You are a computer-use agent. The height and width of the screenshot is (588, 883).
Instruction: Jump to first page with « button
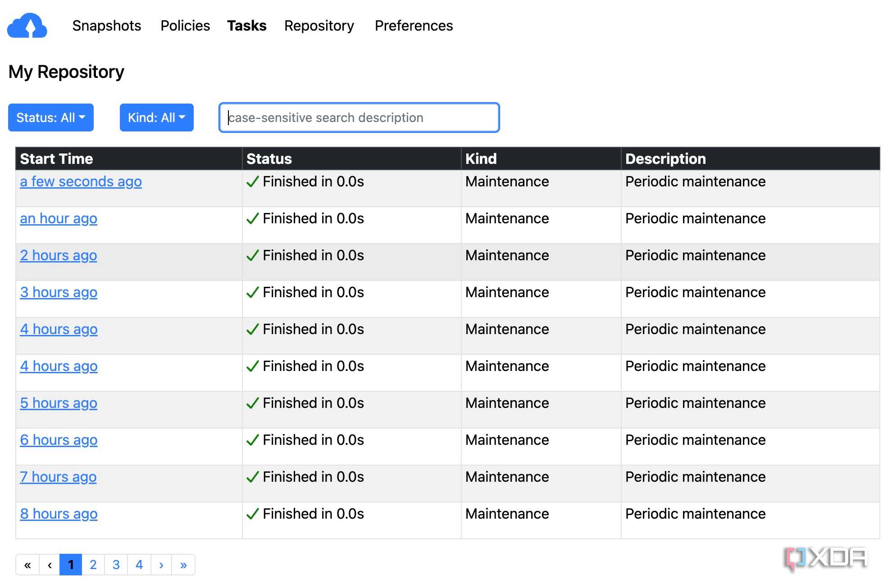(27, 565)
